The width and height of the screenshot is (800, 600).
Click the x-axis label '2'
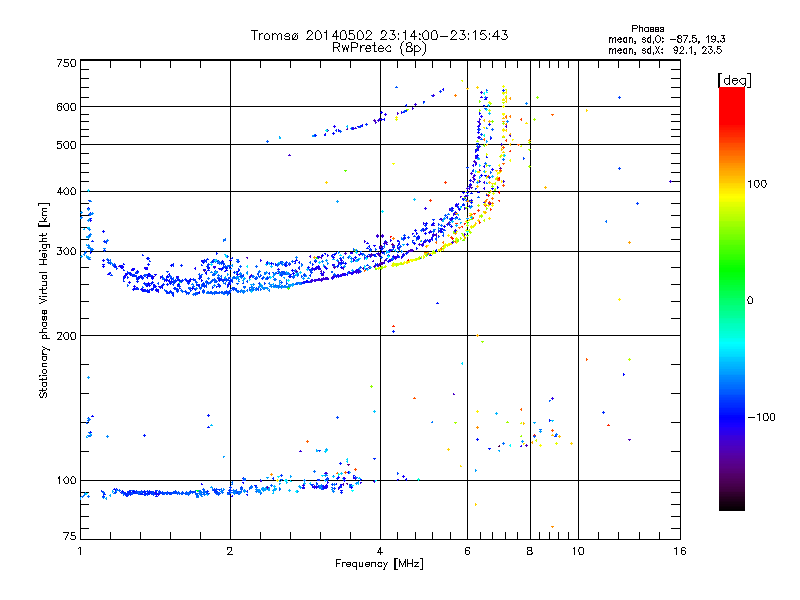pos(230,551)
